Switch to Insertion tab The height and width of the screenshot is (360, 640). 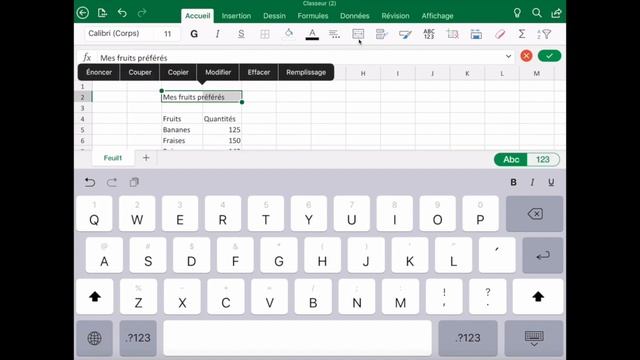236,16
